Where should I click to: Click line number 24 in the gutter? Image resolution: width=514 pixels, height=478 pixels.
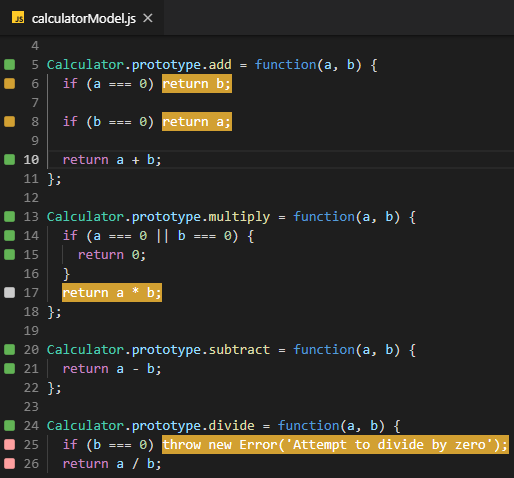(x=31, y=426)
